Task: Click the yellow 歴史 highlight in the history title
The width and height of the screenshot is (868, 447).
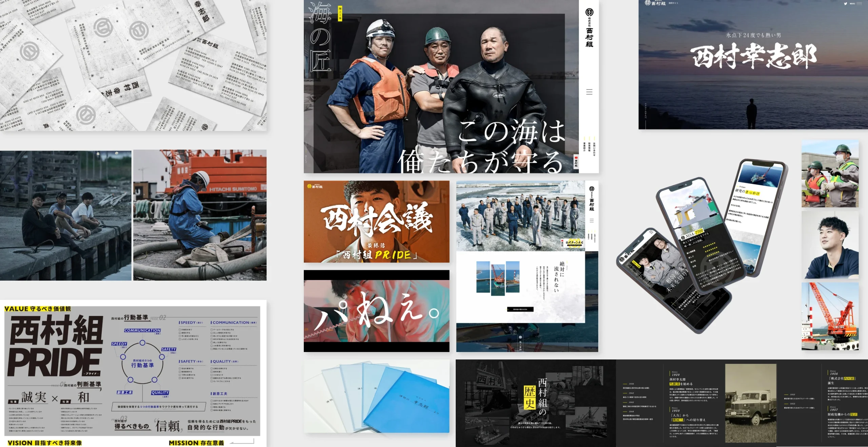Action: point(530,397)
